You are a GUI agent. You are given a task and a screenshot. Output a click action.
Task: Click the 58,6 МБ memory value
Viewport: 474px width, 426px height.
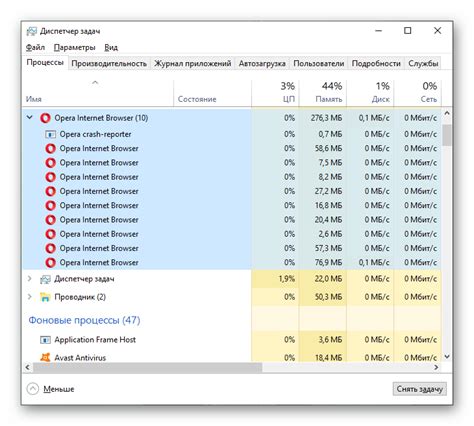328,148
